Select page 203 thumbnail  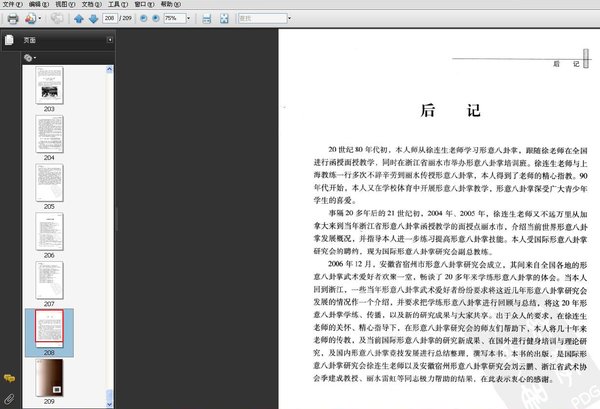point(49,85)
